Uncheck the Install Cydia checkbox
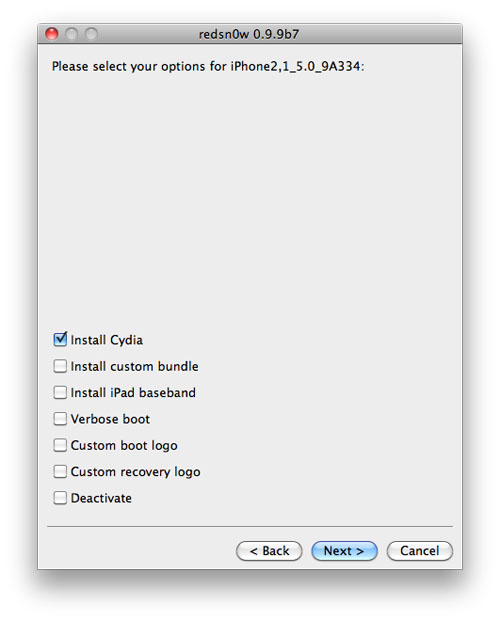The width and height of the screenshot is (500, 621). point(60,339)
